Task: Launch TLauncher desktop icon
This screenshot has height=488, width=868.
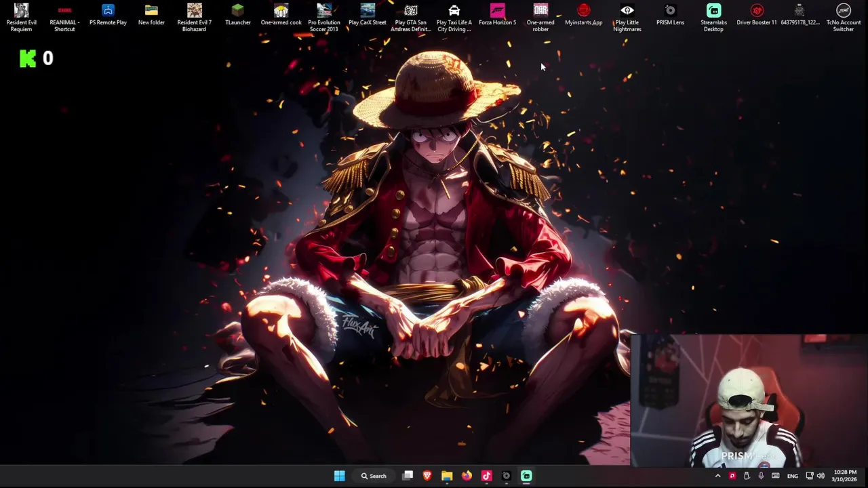Action: 238,14
